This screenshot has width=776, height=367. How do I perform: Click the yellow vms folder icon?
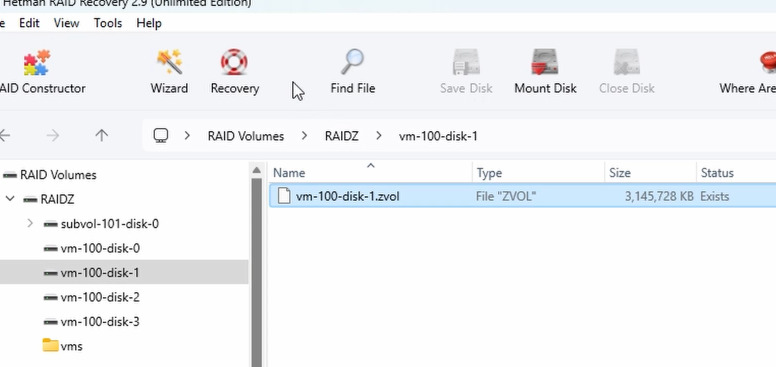50,346
